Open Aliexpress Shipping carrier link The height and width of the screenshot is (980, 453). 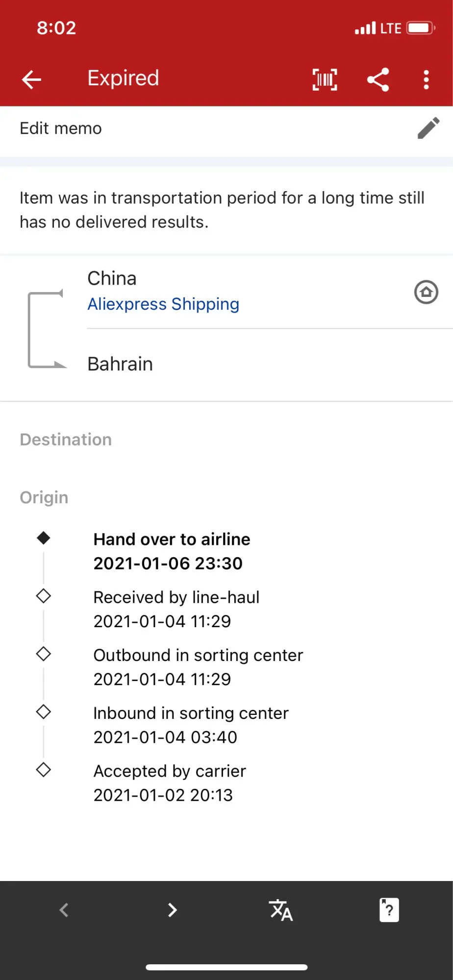(x=163, y=304)
